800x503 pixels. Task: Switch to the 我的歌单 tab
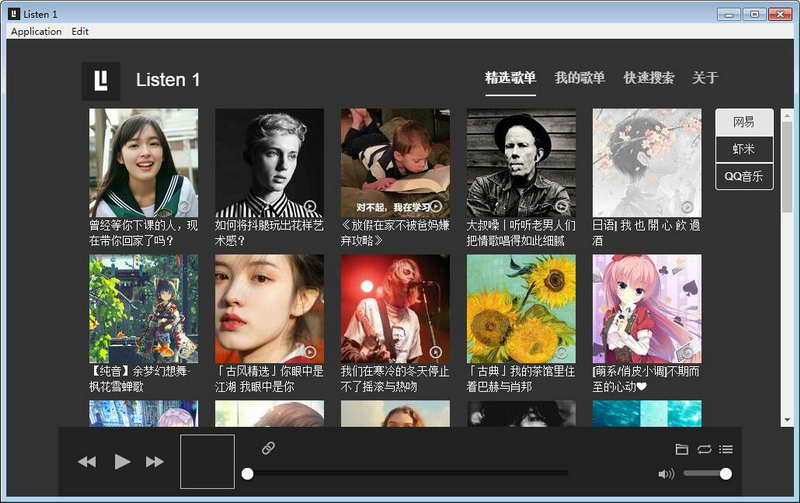click(x=580, y=78)
